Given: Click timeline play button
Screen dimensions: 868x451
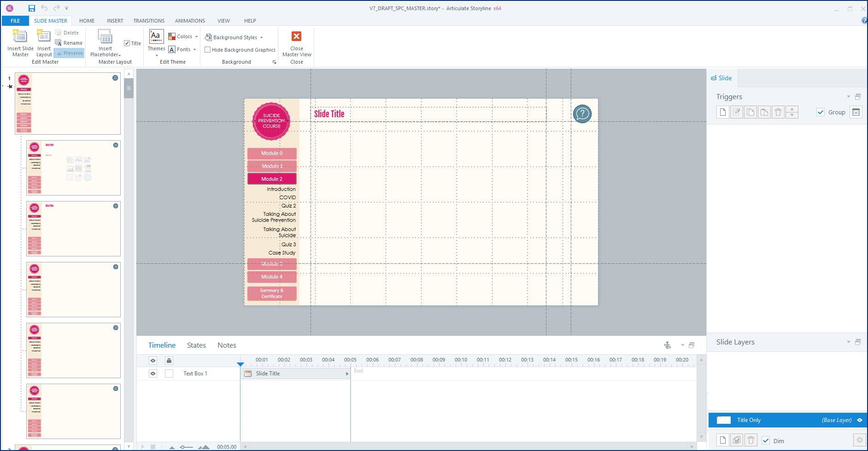Looking at the screenshot, I should (142, 447).
